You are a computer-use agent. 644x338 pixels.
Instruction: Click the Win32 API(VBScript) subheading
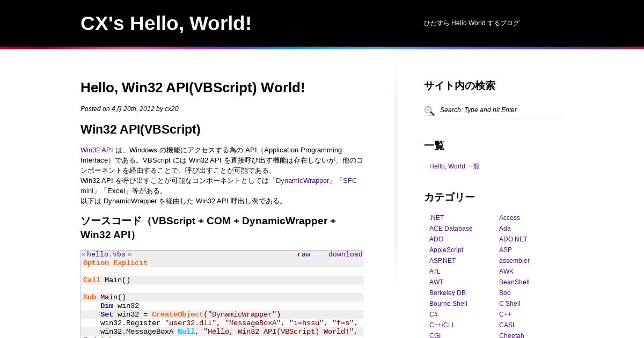click(x=141, y=129)
